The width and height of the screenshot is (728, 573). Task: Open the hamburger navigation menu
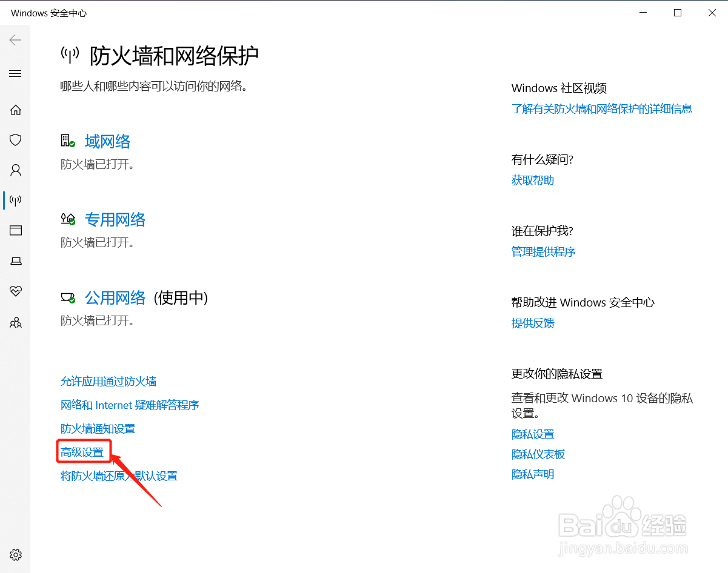click(x=15, y=74)
